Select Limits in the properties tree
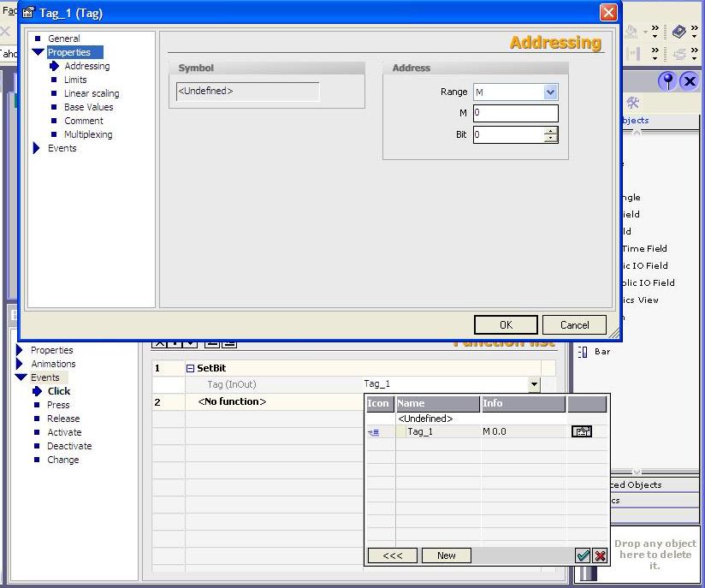The width and height of the screenshot is (705, 588). (75, 80)
